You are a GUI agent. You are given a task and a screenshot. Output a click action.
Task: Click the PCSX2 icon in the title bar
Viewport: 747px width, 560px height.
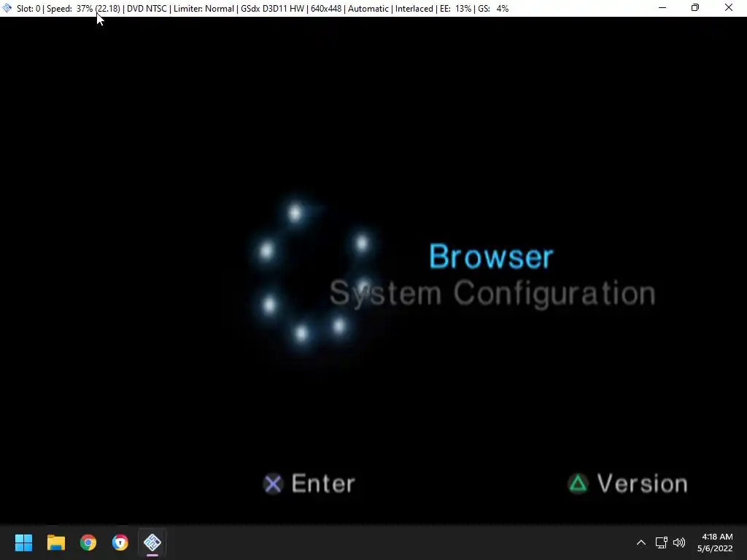coord(7,8)
